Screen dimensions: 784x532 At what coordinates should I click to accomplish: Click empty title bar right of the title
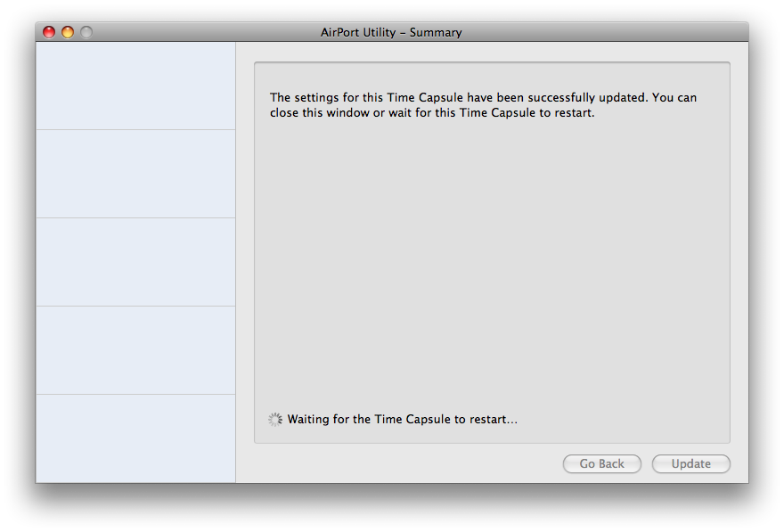point(606,32)
